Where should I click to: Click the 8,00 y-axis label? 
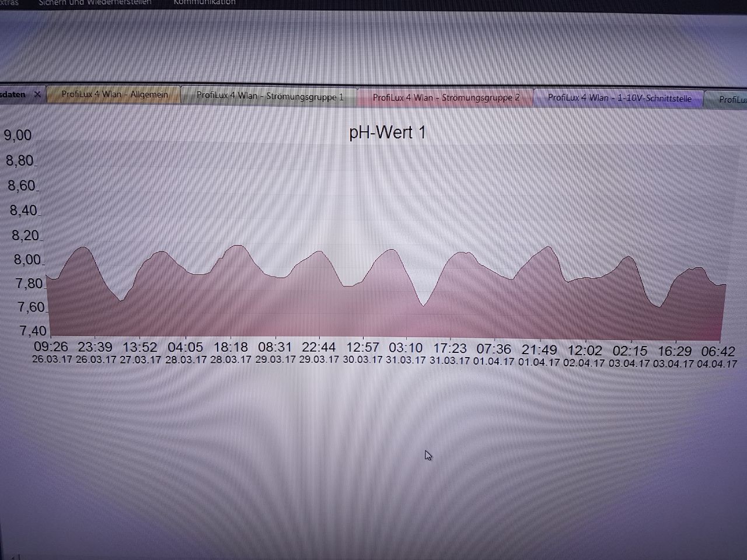tap(27, 260)
